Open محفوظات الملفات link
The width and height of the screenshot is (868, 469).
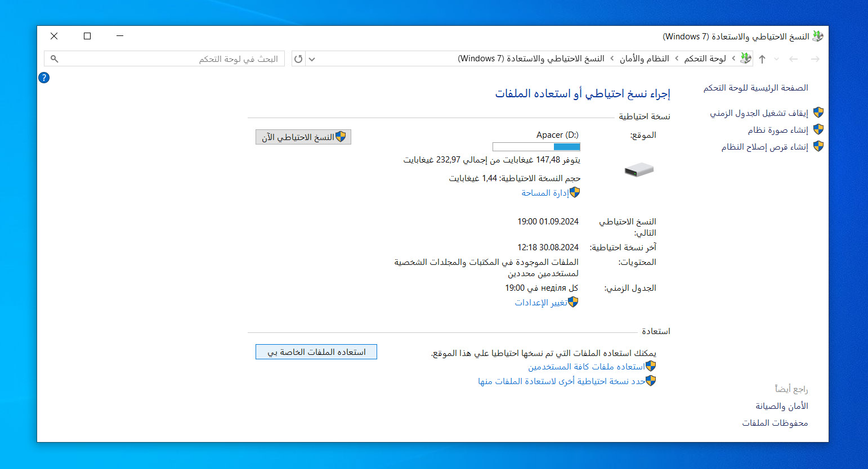(x=775, y=423)
